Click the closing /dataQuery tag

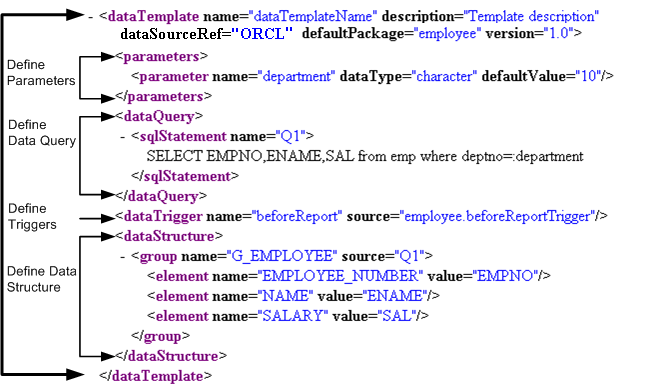point(161,196)
